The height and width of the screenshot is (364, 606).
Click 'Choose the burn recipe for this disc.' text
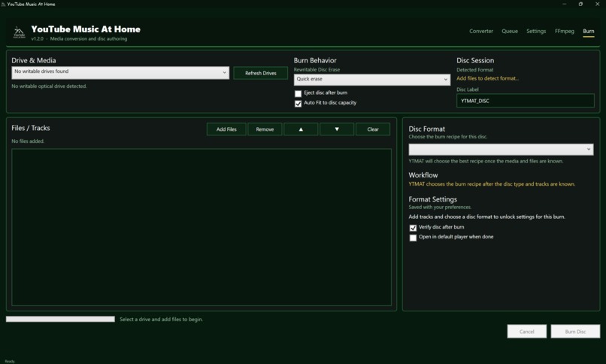pos(448,137)
